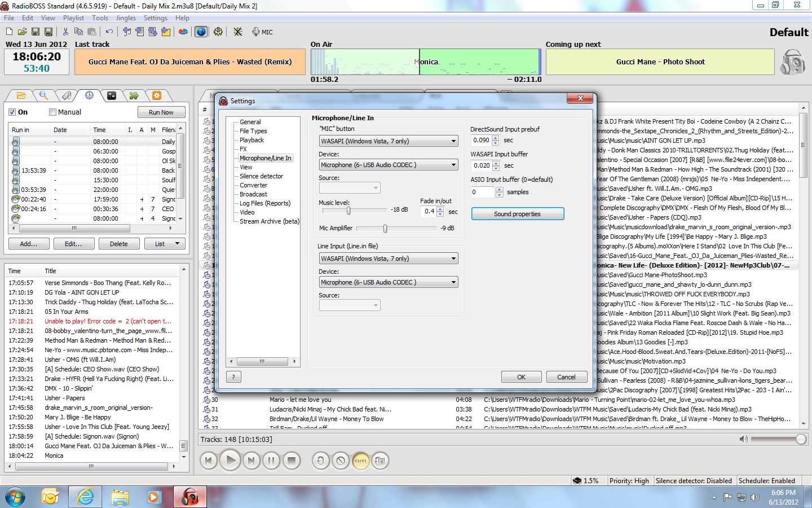This screenshot has width=812, height=508.
Task: Open the orange gear tab
Action: click(157, 95)
